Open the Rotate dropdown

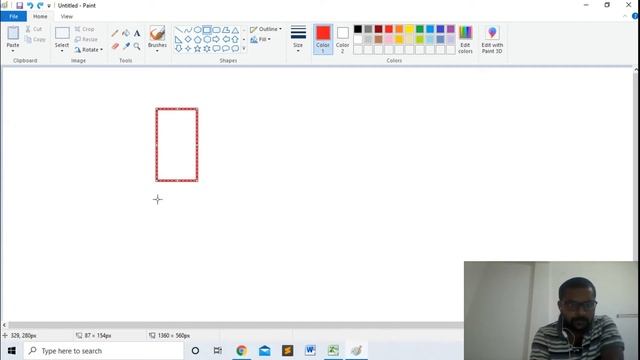pyautogui.click(x=89, y=50)
